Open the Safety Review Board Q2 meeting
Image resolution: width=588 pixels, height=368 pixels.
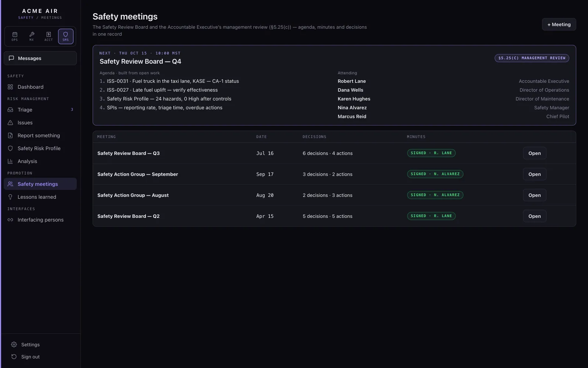[x=534, y=216]
